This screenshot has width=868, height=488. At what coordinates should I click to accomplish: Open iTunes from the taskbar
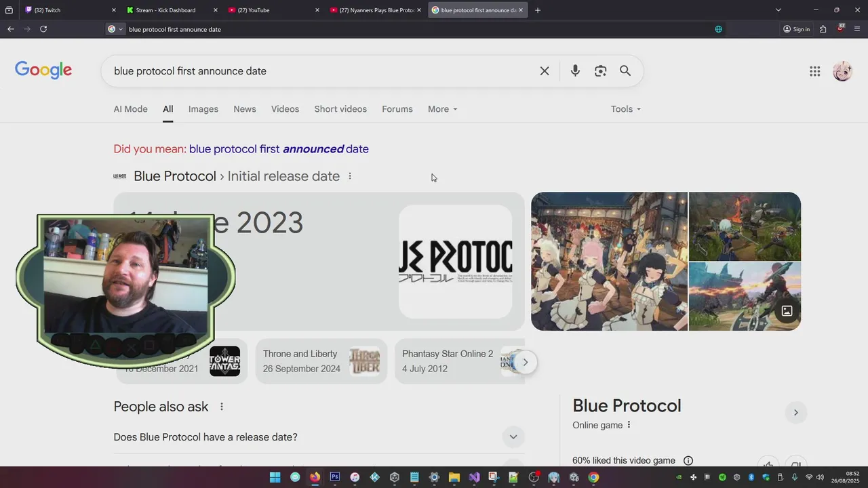(355, 477)
